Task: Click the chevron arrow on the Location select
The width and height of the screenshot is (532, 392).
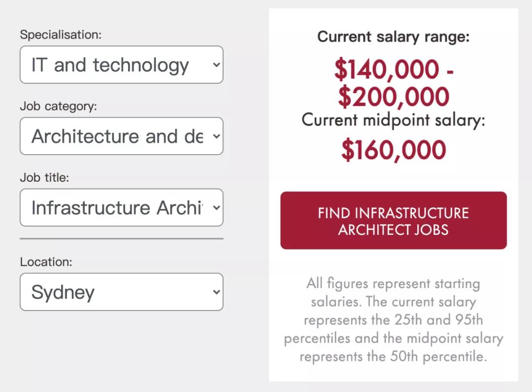Action: (216, 292)
